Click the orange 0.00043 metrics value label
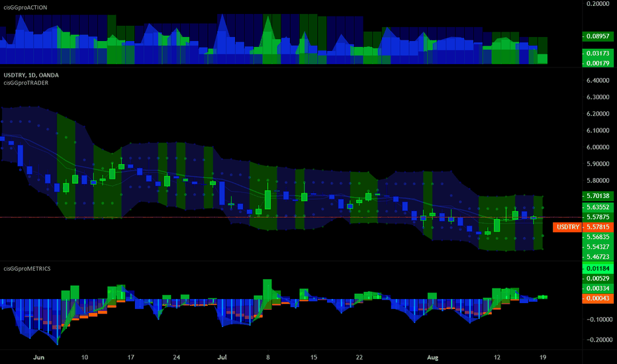Image resolution: width=617 pixels, height=364 pixels. pos(598,298)
